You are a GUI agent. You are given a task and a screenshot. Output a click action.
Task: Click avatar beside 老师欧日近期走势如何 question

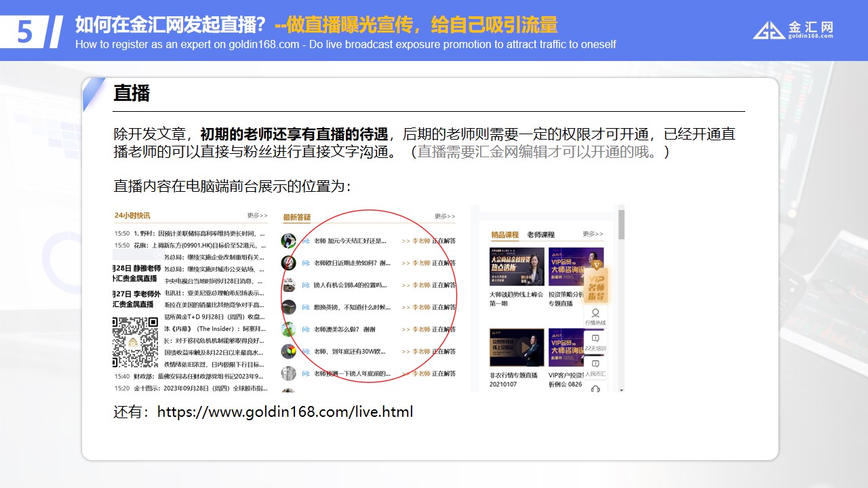(x=289, y=262)
